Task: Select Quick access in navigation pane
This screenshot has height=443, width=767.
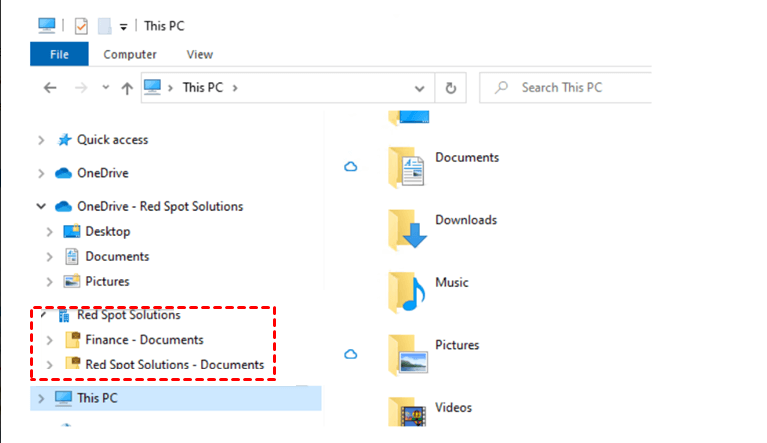Action: click(x=113, y=140)
